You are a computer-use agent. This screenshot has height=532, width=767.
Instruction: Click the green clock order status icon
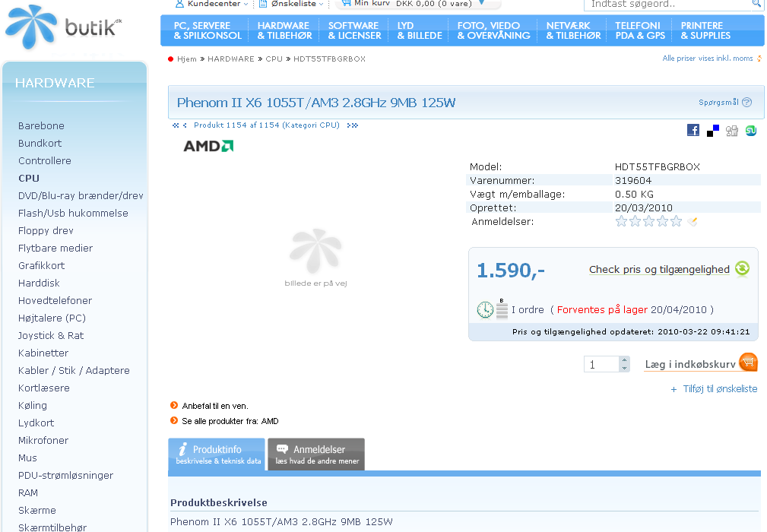(x=485, y=309)
